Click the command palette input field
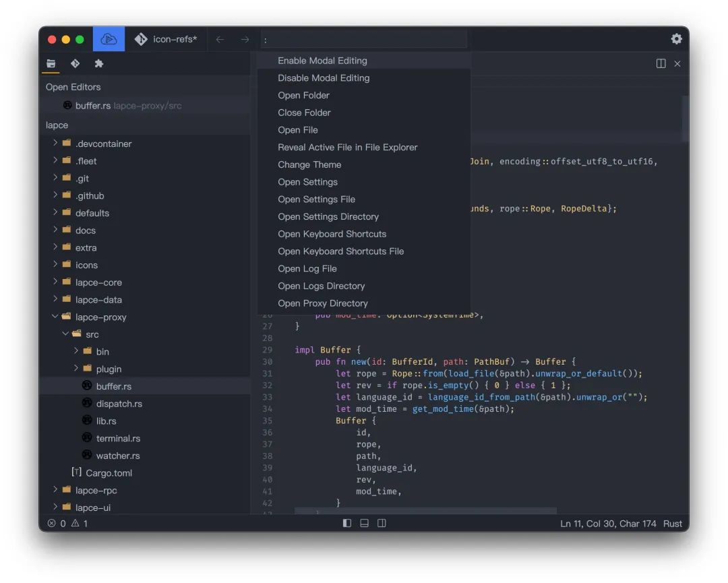 click(x=364, y=38)
